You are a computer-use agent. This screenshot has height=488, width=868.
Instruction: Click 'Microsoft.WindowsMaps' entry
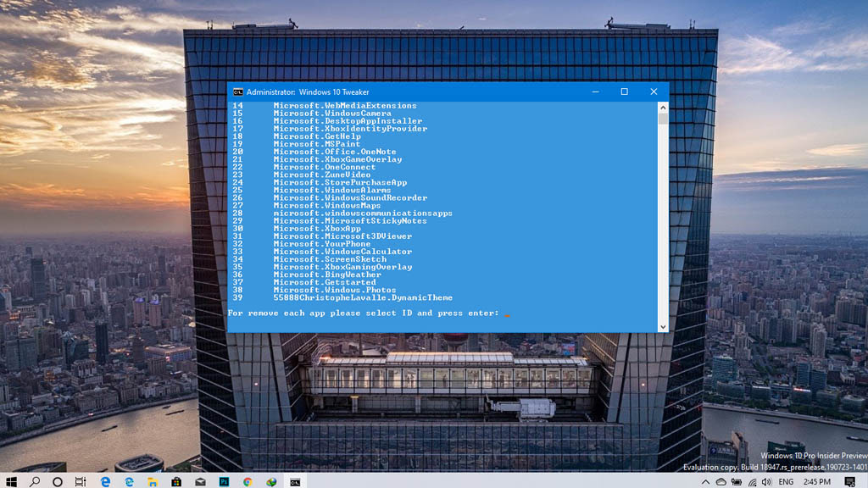click(327, 206)
